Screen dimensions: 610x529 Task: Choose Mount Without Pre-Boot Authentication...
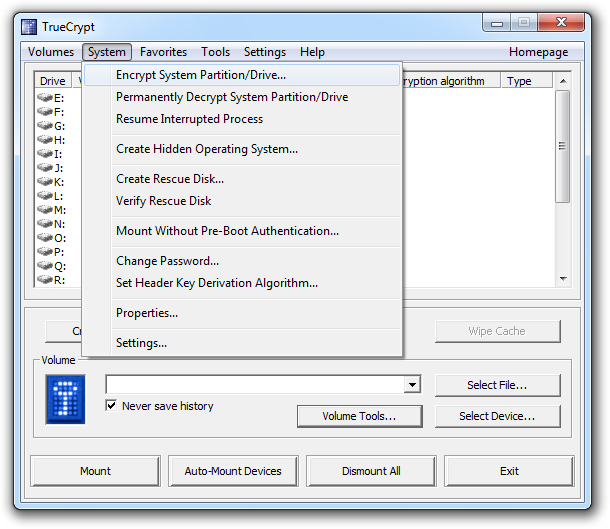(242, 231)
